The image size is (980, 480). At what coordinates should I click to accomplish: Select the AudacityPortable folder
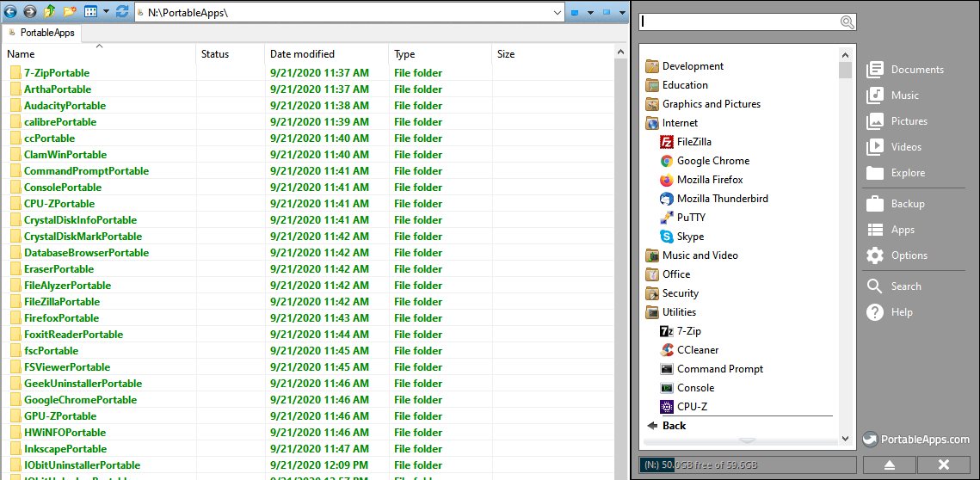[x=65, y=106]
